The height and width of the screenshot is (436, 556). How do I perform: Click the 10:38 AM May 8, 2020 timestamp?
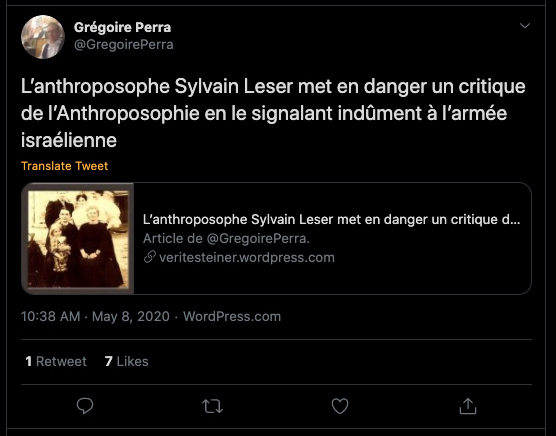tap(95, 316)
